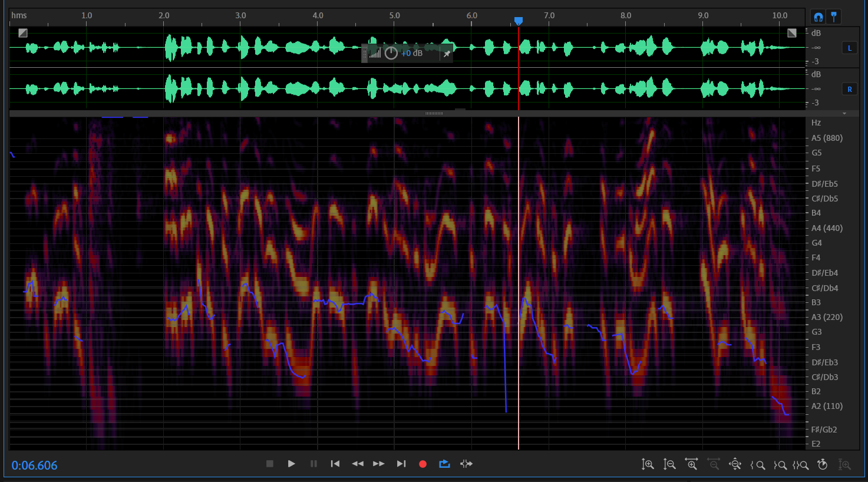The height and width of the screenshot is (482, 868).
Task: Click the Rewind button
Action: [x=357, y=464]
